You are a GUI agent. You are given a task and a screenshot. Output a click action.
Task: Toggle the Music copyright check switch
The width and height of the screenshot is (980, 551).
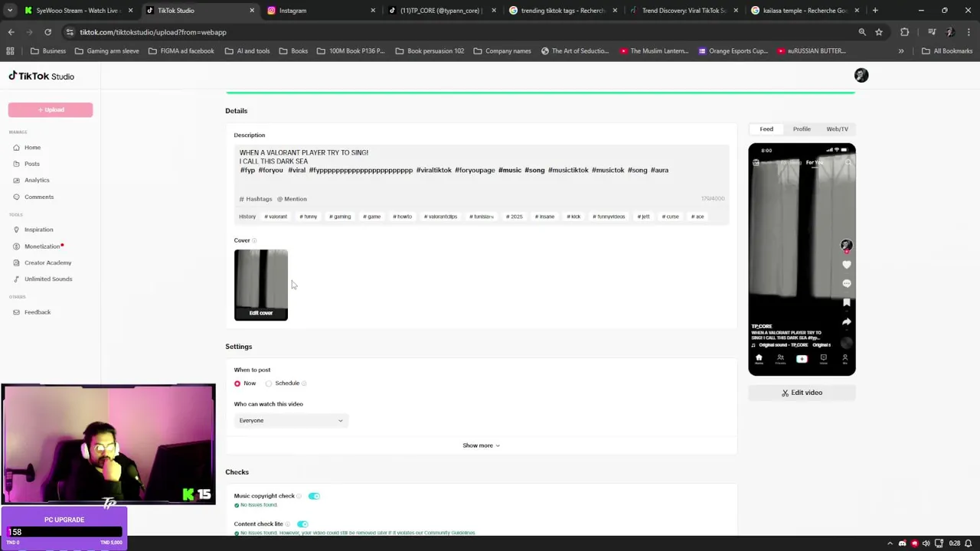314,496
